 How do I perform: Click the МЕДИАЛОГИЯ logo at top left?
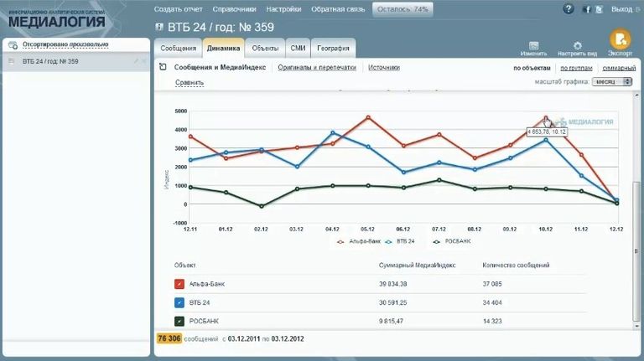point(57,18)
